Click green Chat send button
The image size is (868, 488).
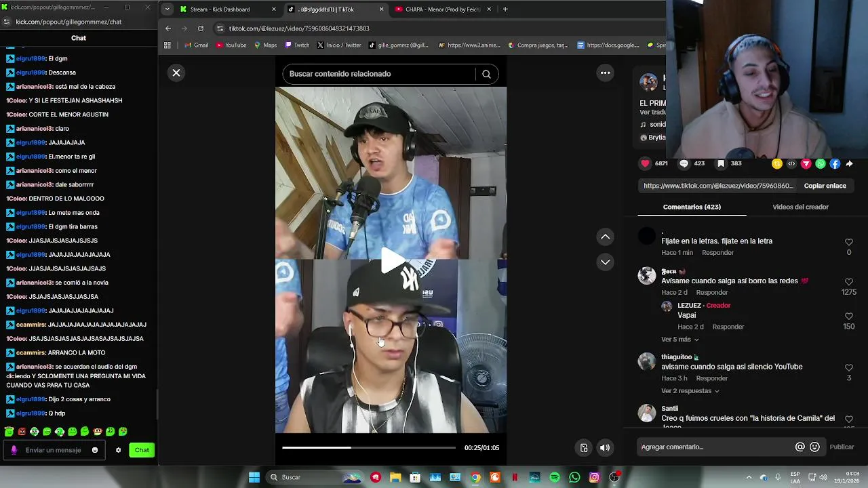142,450
